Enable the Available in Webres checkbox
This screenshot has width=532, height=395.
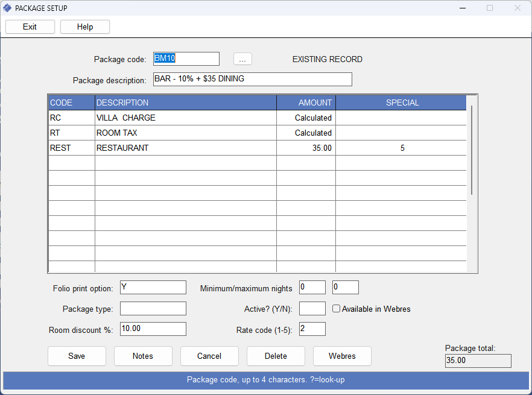pos(337,309)
